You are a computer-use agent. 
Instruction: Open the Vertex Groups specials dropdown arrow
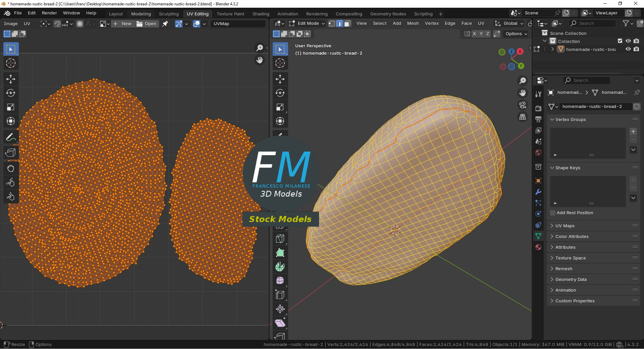633,150
